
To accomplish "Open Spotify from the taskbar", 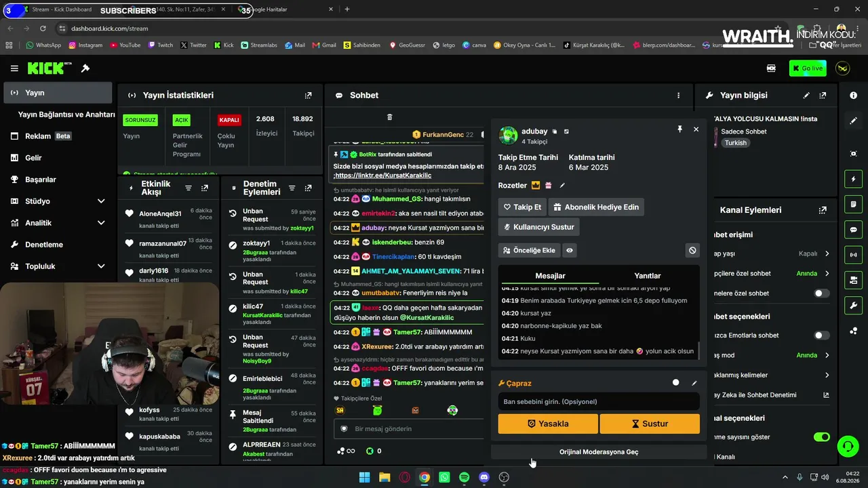I will point(464,477).
